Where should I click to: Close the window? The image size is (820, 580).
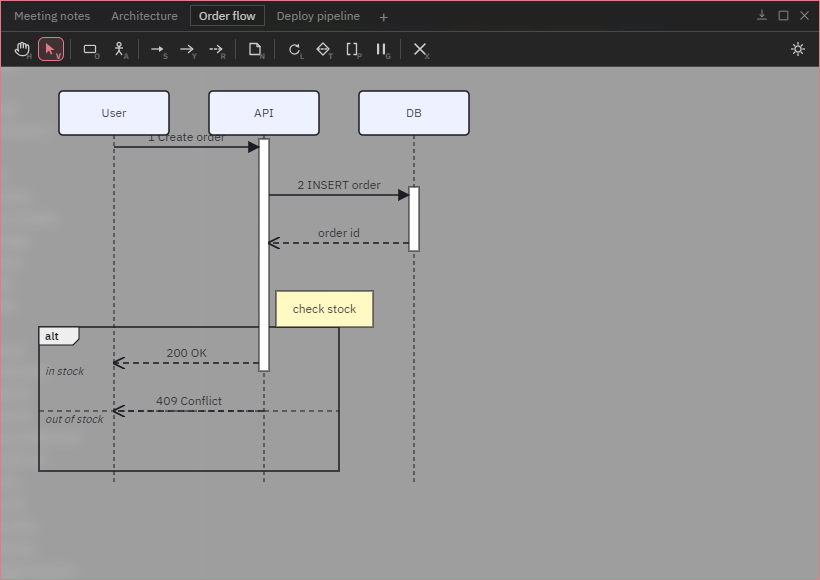pos(804,15)
